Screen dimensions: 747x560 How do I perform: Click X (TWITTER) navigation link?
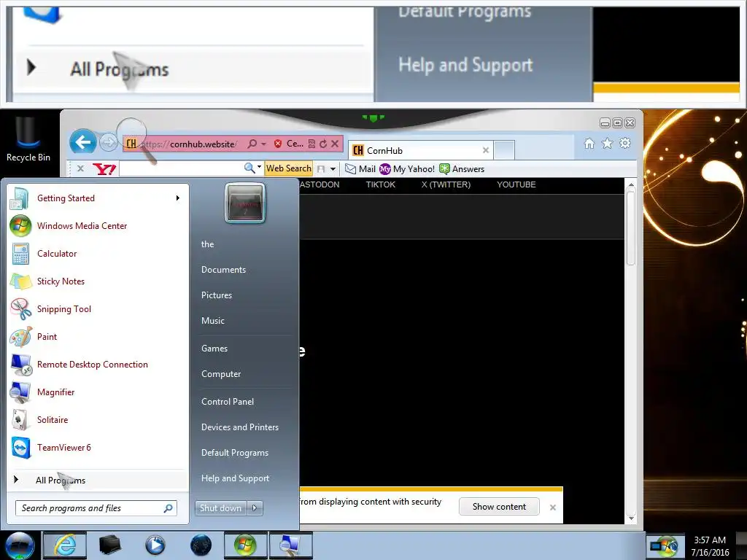coord(446,184)
